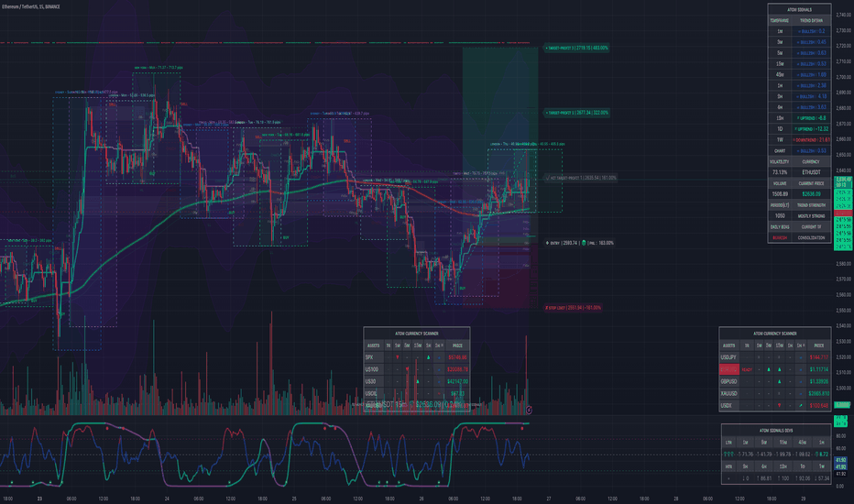The width and height of the screenshot is (854, 504).
Task: Click the 2,740.00 price axis label
Action: point(844,15)
